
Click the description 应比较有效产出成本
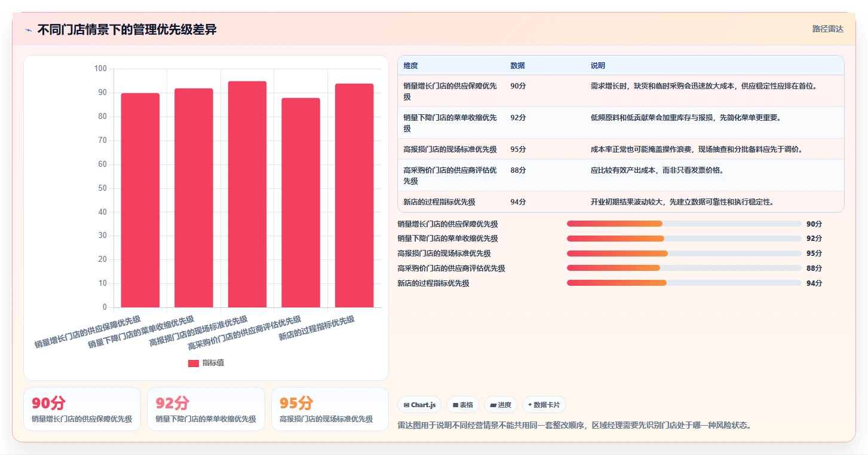(657, 170)
